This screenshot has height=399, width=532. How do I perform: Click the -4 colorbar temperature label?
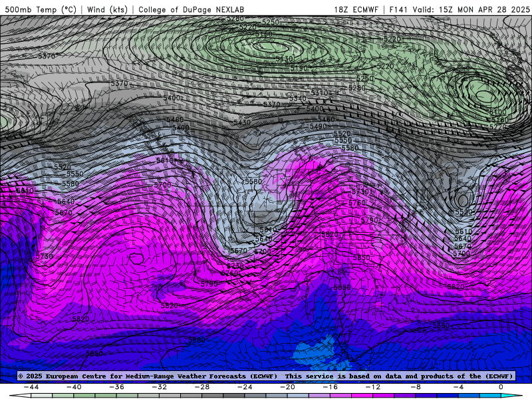coord(458,387)
